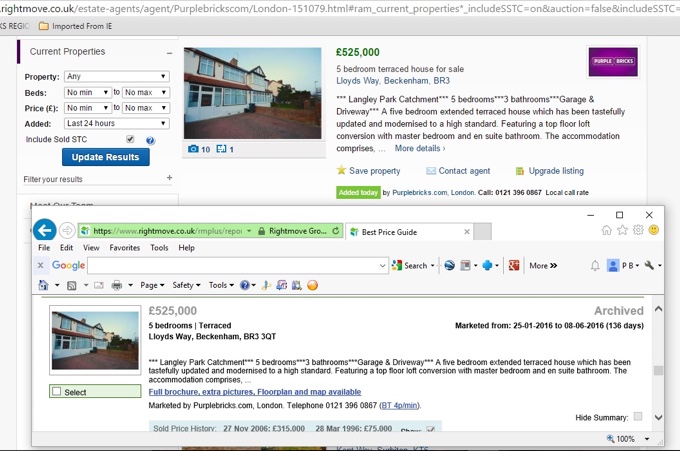Click the RSS feeds icon in command bar
The image size is (680, 451).
click(72, 285)
